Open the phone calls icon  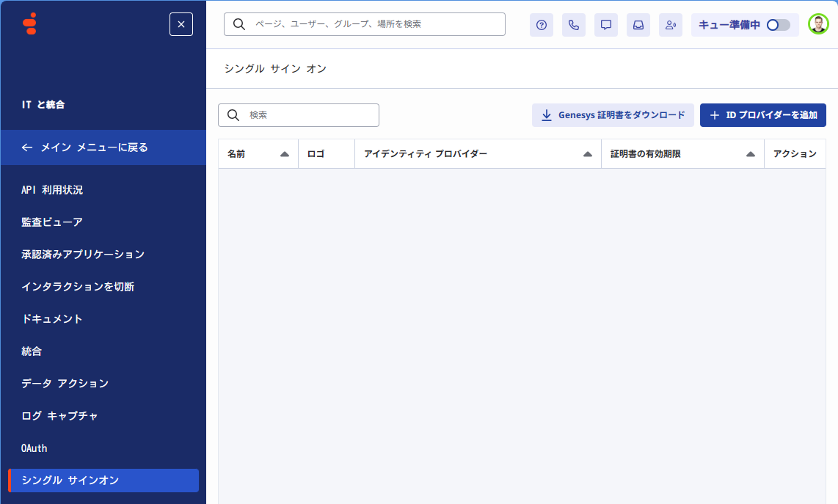click(x=574, y=25)
